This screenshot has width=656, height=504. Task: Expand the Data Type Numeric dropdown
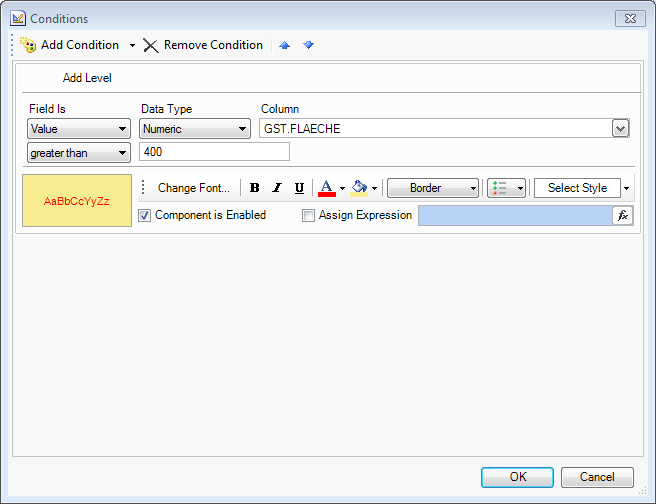coord(195,129)
